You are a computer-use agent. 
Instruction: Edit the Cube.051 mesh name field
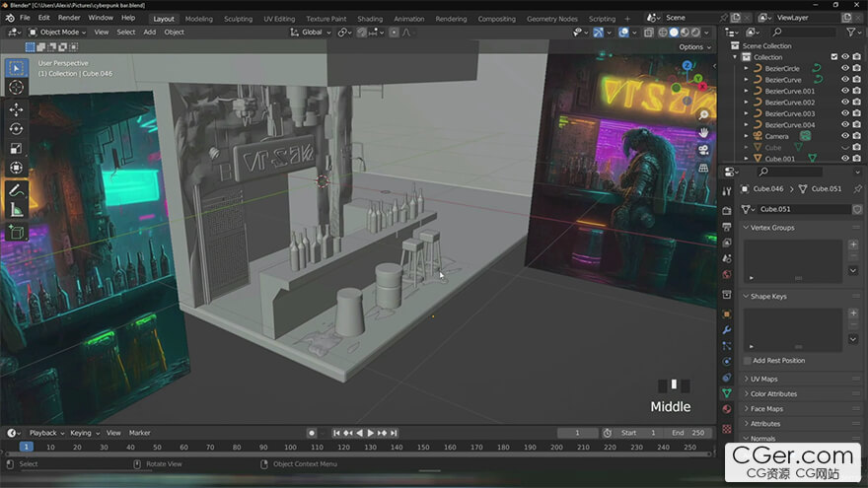click(803, 209)
